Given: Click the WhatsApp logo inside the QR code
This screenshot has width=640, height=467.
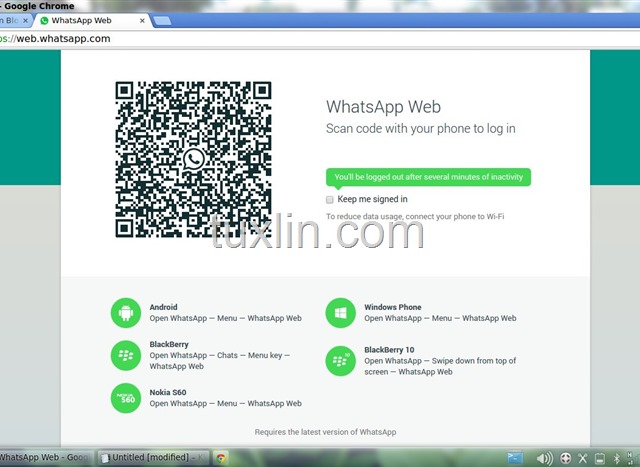Looking at the screenshot, I should pos(193,159).
